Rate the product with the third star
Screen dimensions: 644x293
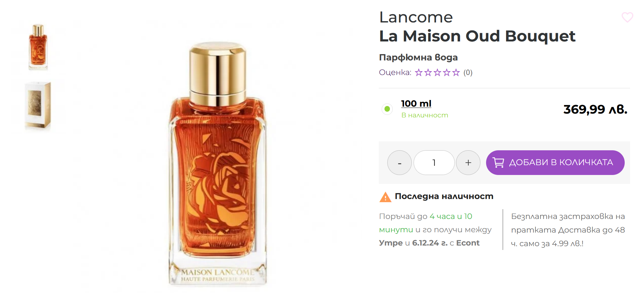pos(437,73)
